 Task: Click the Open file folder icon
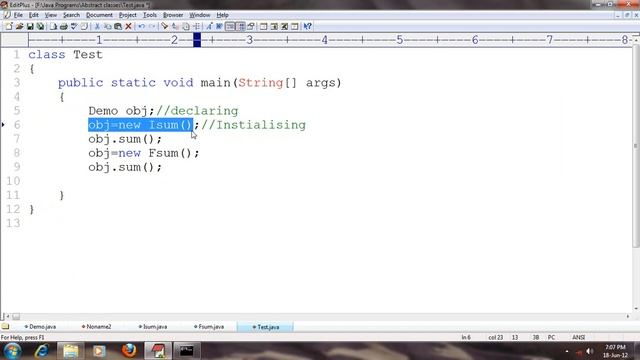[x=19, y=27]
